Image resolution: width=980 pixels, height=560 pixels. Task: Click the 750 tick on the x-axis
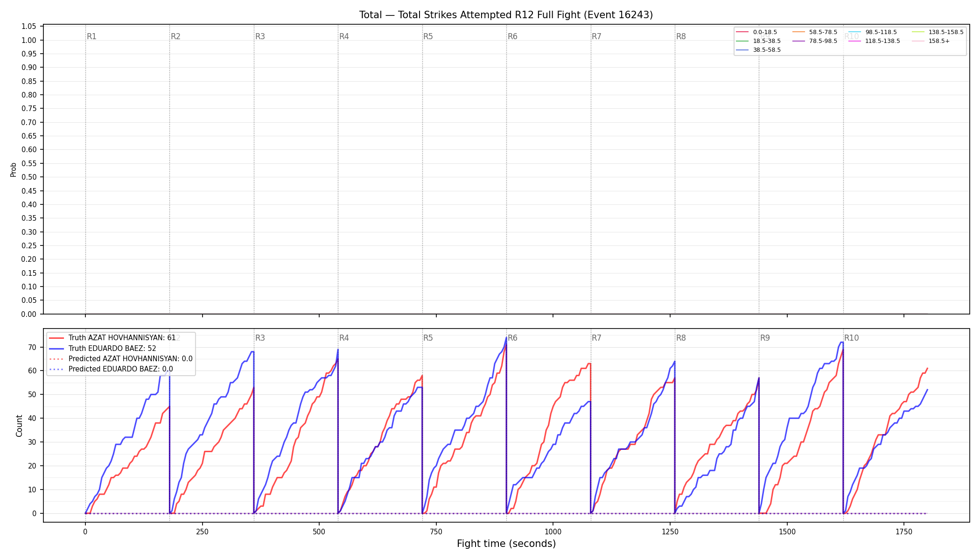(x=436, y=532)
